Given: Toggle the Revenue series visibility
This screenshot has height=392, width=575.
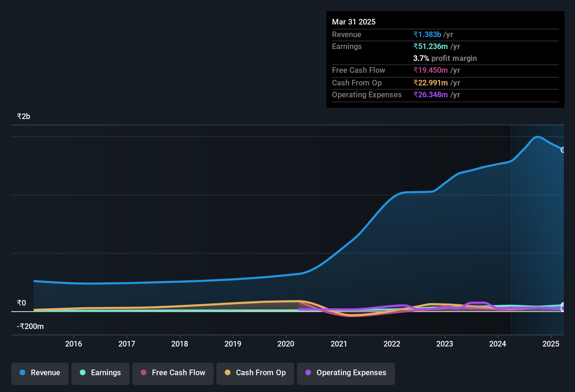Looking at the screenshot, I should pos(40,373).
